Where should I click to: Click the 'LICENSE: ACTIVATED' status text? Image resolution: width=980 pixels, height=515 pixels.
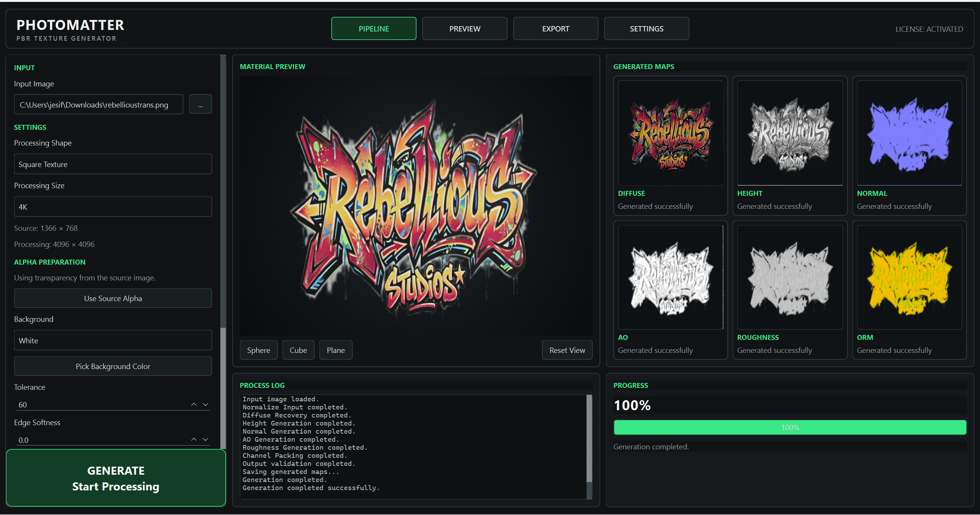tap(929, 29)
